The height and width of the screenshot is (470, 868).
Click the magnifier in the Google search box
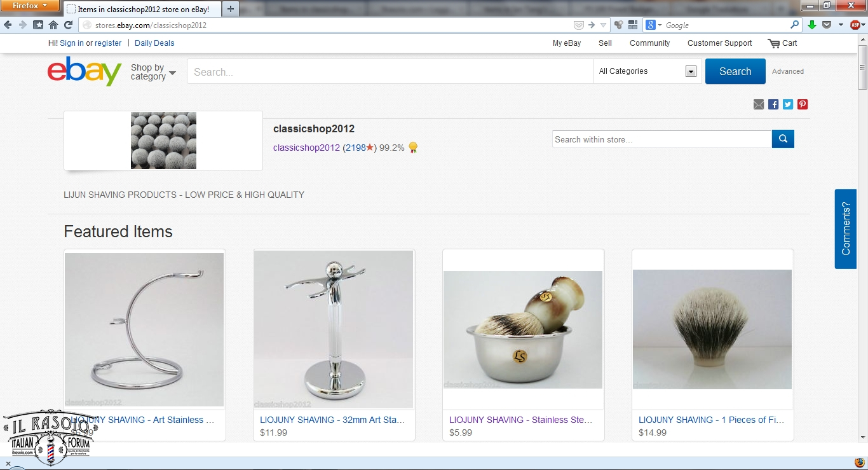(x=794, y=25)
